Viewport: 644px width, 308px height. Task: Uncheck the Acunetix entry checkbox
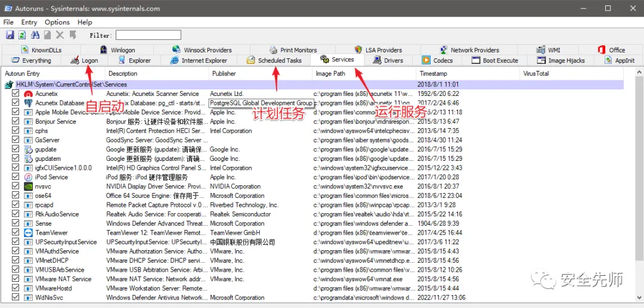click(x=16, y=94)
